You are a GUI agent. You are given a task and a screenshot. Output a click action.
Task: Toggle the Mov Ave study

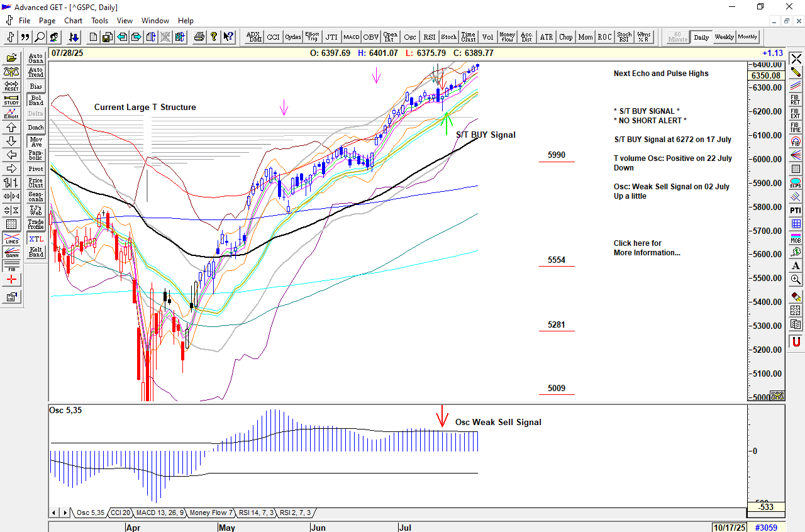coord(36,141)
